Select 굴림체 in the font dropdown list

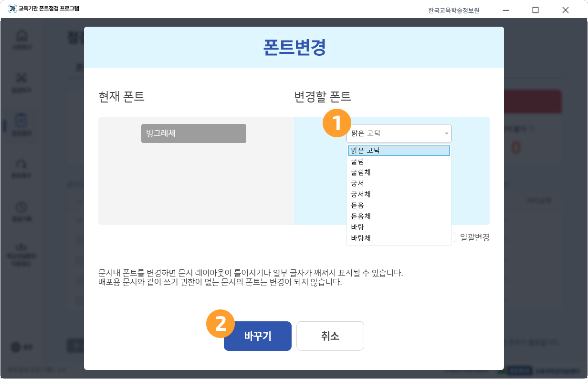(399, 172)
